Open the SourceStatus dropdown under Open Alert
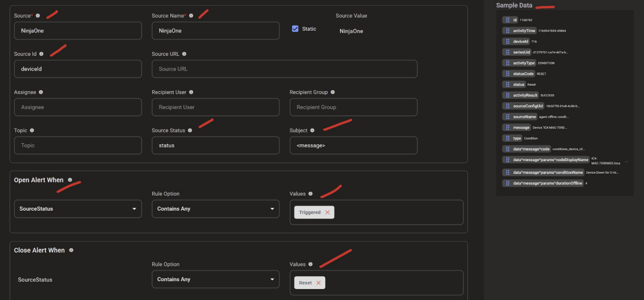The height and width of the screenshot is (300, 644). tap(78, 209)
